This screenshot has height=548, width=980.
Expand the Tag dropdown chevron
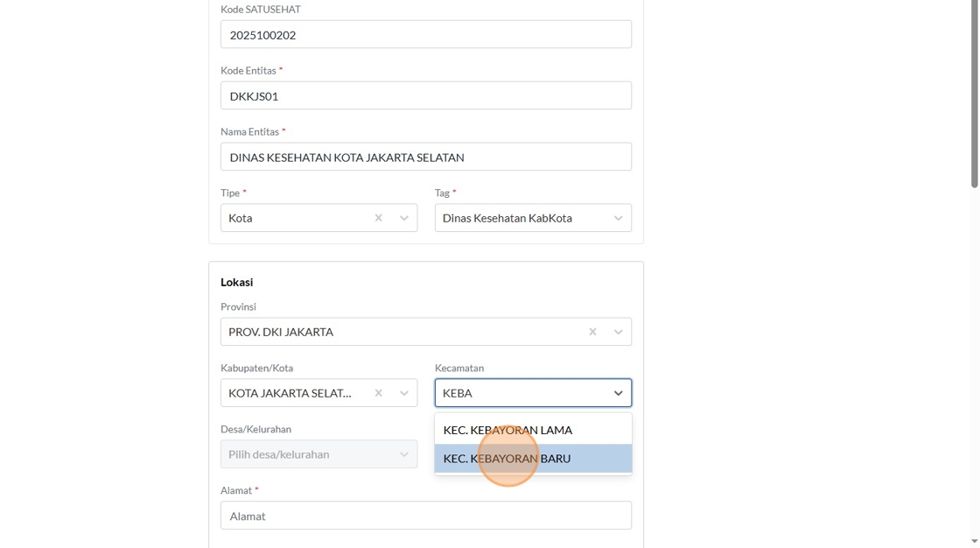(x=618, y=218)
